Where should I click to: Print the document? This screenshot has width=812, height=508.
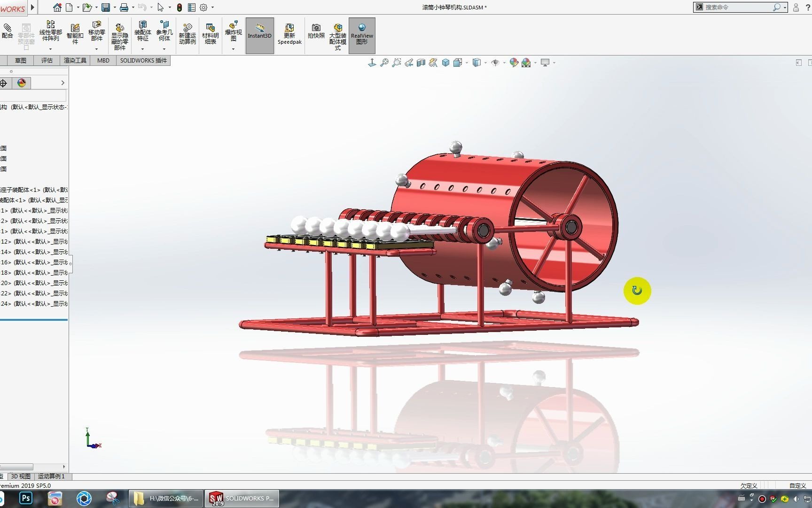[x=124, y=8]
